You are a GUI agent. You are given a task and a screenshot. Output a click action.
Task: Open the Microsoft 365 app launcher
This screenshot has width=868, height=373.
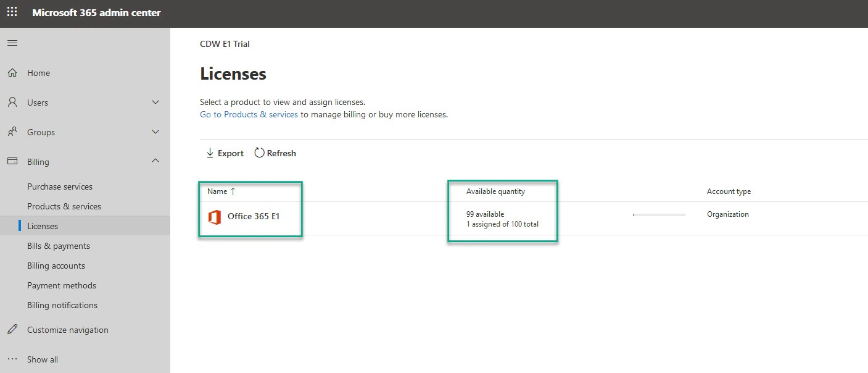point(12,12)
